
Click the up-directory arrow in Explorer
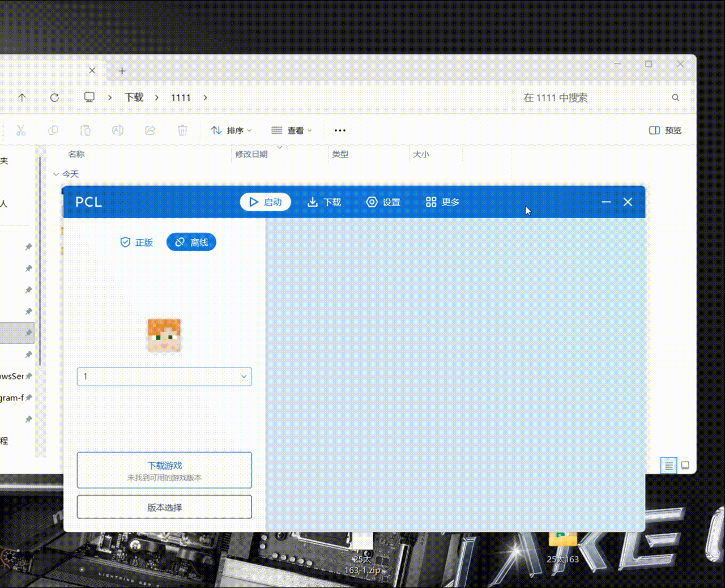(x=22, y=97)
